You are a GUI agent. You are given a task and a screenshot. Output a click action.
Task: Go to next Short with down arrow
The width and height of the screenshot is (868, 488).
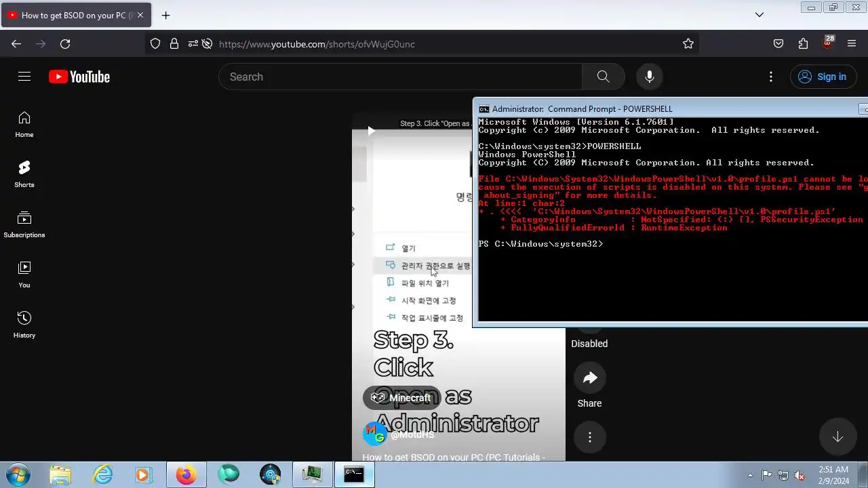tap(837, 437)
